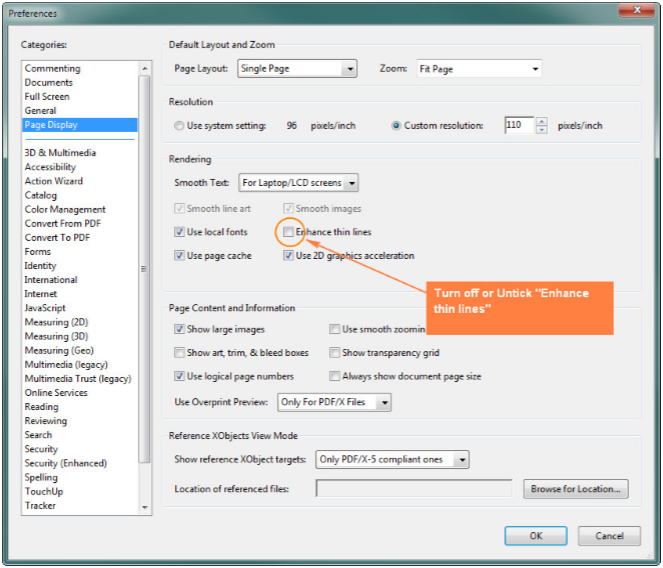
Task: Enable Use smooth zooming checkbox
Action: click(334, 329)
